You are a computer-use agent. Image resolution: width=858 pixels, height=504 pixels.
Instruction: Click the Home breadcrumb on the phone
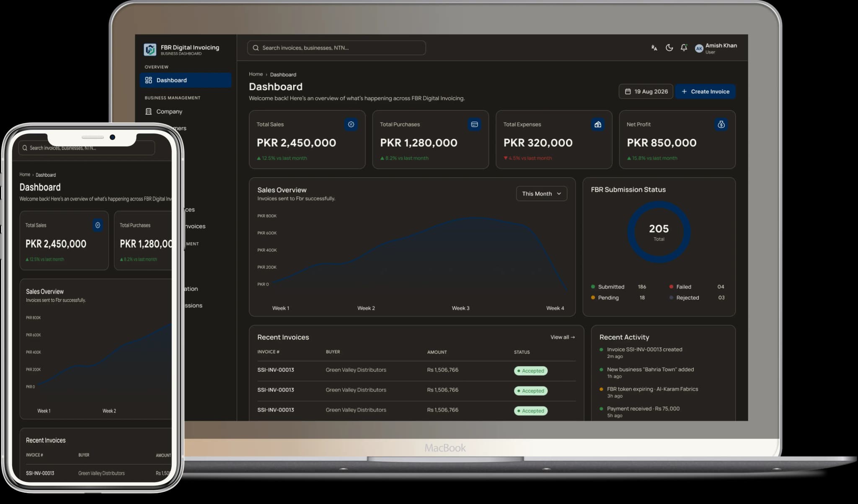click(25, 175)
